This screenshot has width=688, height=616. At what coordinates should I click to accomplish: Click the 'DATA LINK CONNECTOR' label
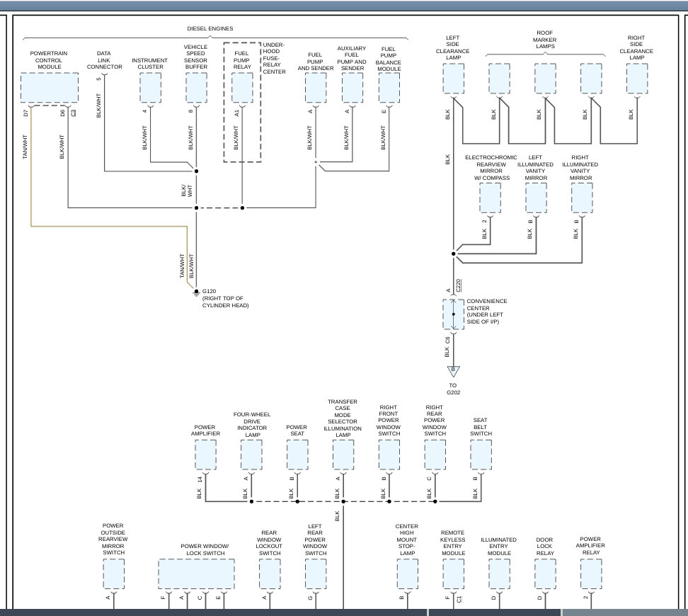105,60
